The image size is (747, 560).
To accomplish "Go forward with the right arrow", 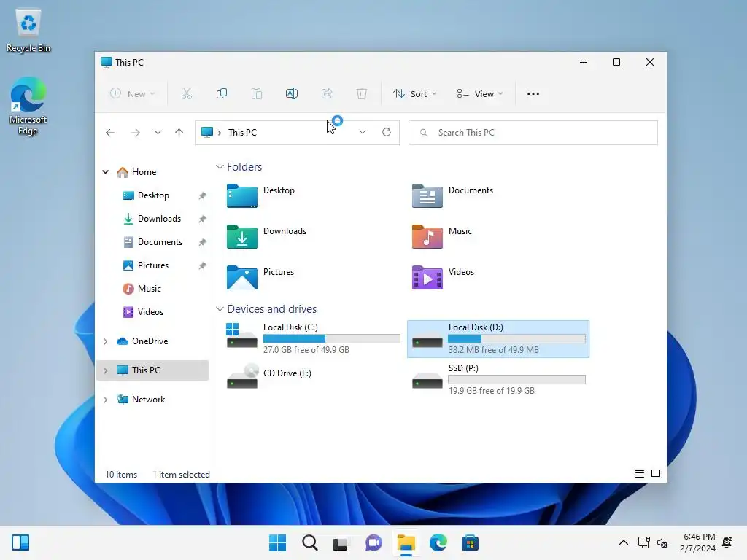I will point(136,133).
